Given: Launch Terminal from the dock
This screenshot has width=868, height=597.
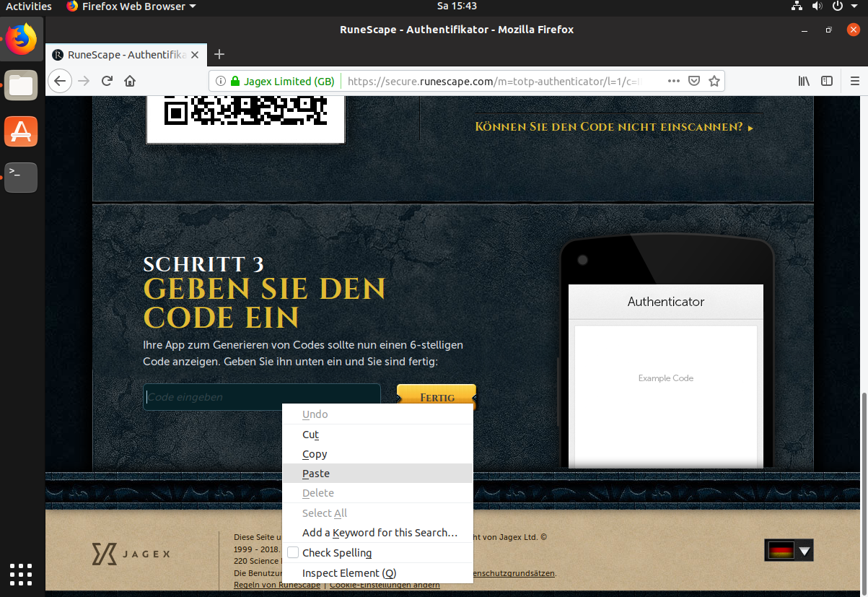Looking at the screenshot, I should pos(21,178).
